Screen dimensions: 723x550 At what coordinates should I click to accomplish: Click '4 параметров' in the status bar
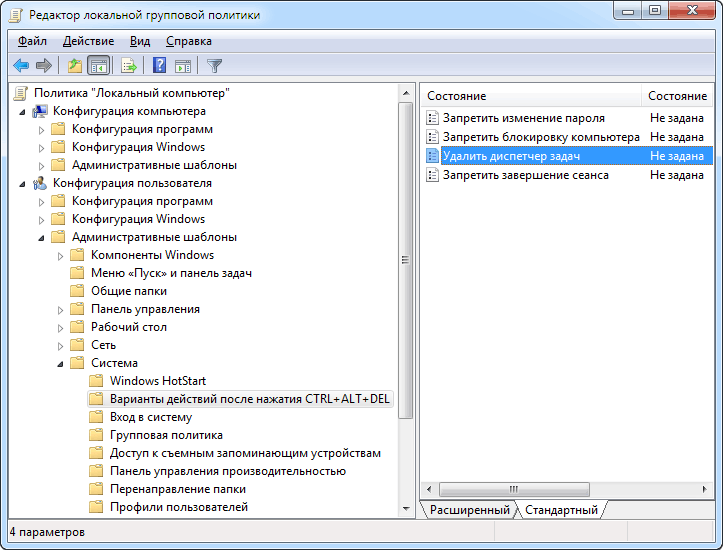[47, 532]
